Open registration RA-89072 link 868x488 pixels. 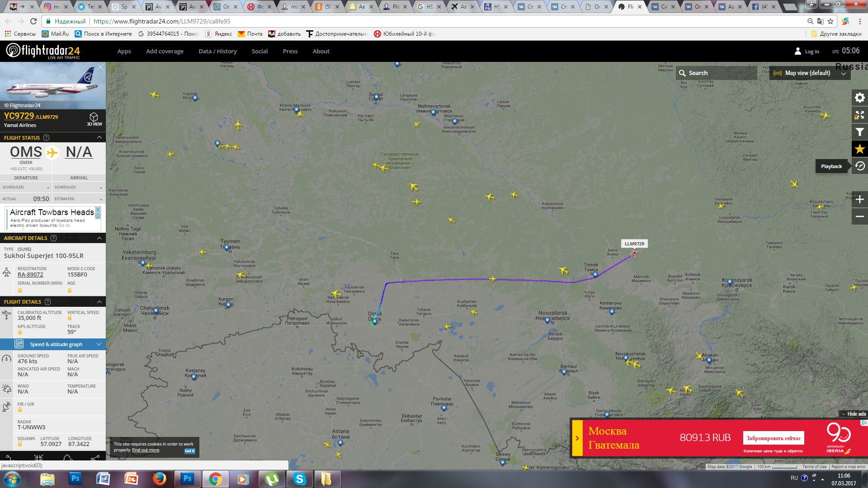(x=30, y=275)
